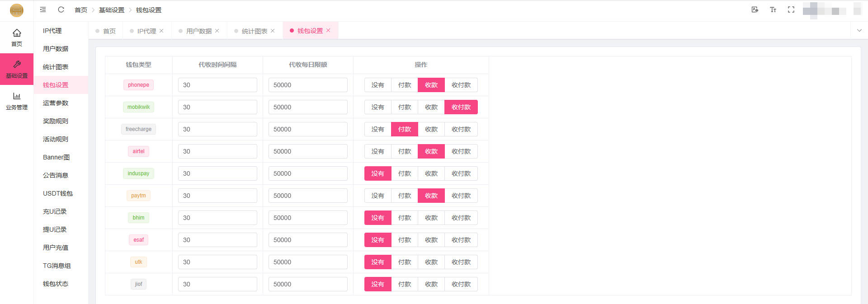The image size is (868, 304).
Task: Open 运营参数 in the side menu
Action: (x=55, y=103)
